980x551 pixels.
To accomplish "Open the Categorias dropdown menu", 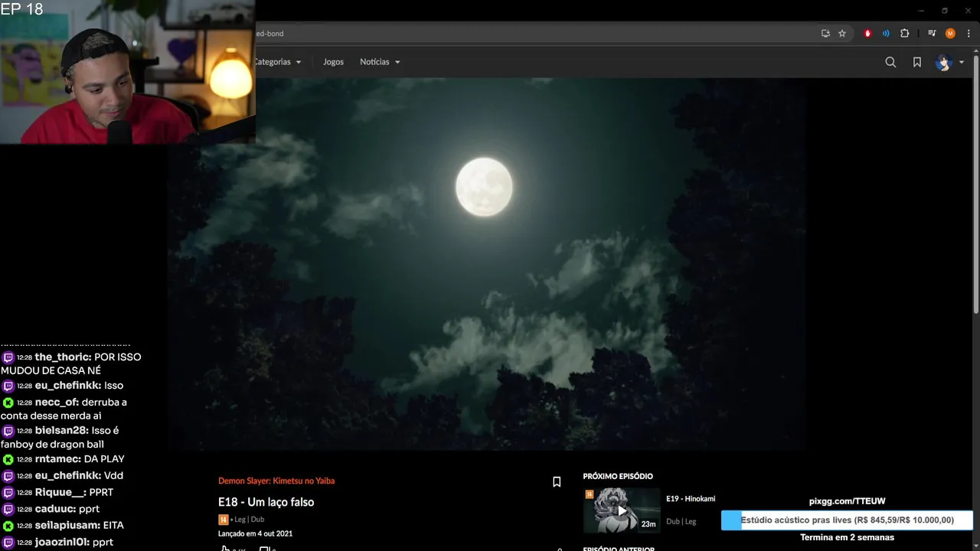I will (278, 62).
